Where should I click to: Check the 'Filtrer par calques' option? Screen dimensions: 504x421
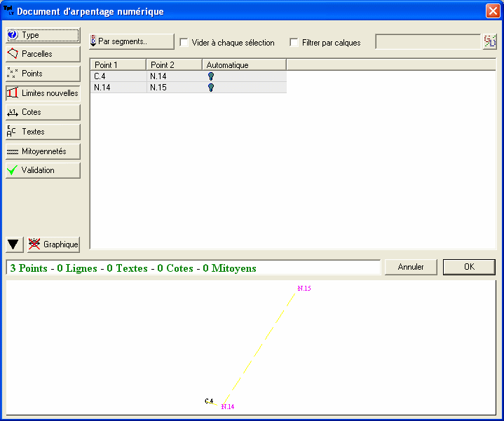pyautogui.click(x=294, y=43)
